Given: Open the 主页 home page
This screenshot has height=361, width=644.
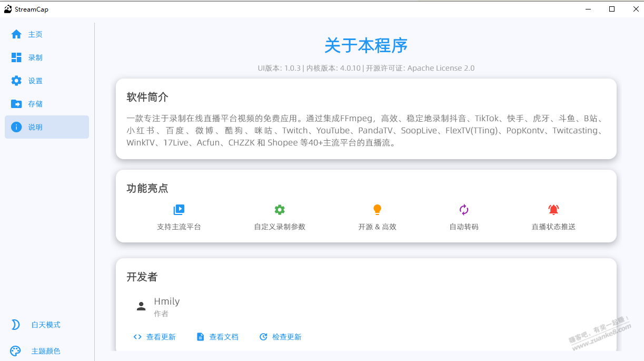Looking at the screenshot, I should click(47, 34).
